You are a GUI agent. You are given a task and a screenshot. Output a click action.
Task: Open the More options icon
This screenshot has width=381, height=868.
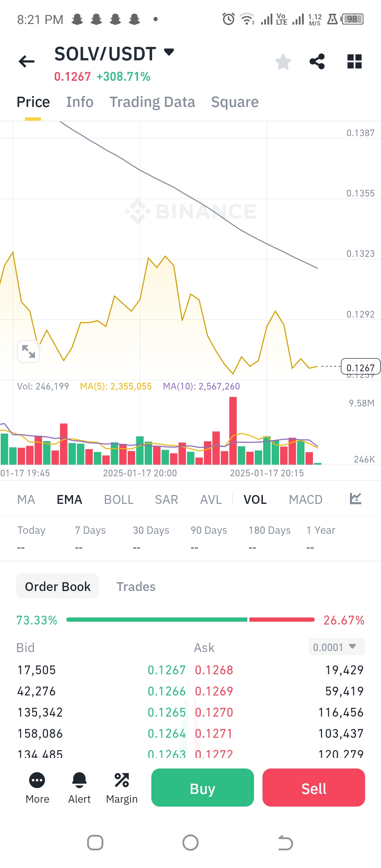pyautogui.click(x=37, y=788)
